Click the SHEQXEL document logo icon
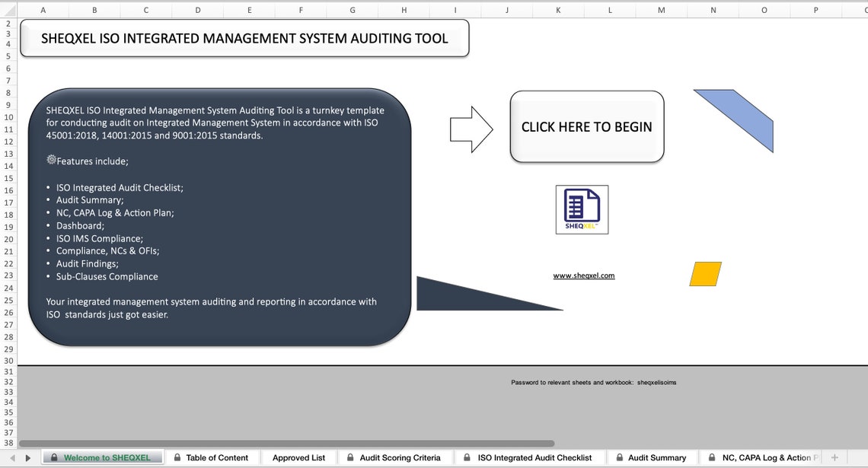 tap(581, 209)
